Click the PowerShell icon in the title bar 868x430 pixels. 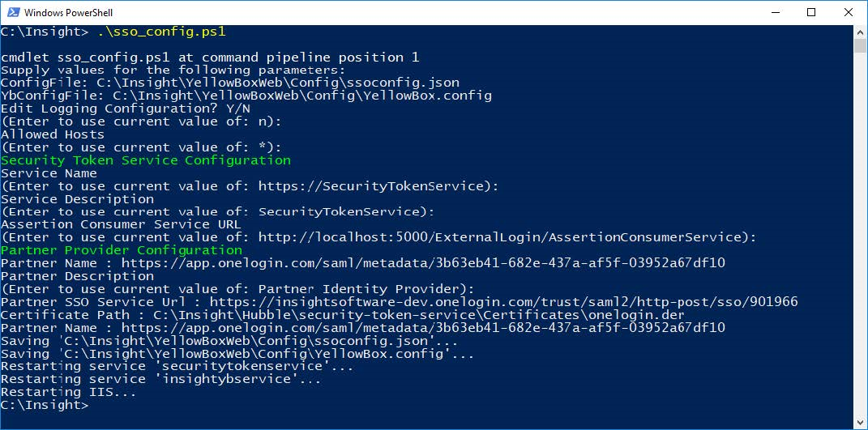point(11,13)
